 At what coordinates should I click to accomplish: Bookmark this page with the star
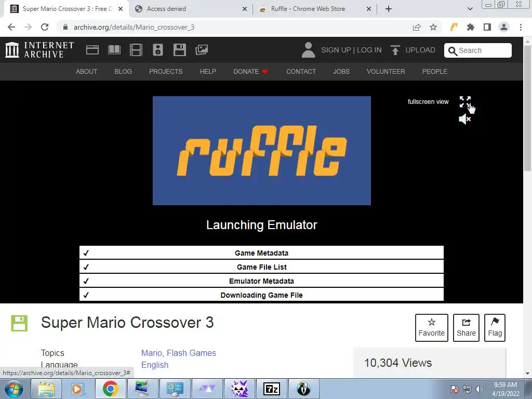(433, 27)
